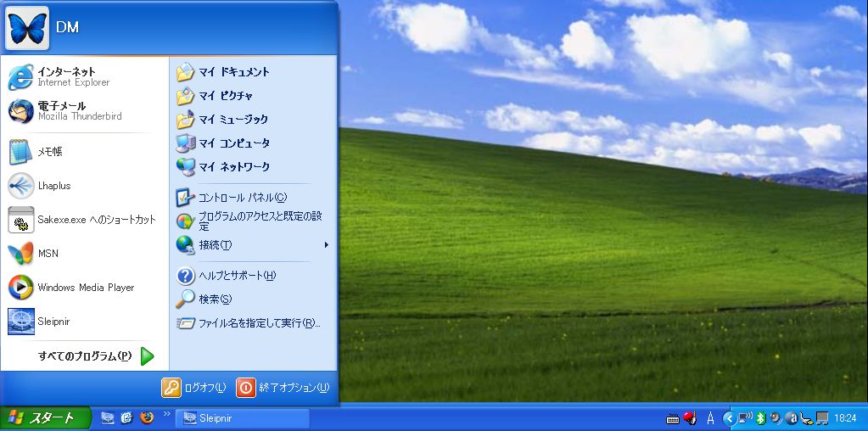Click the keyboard icon on language bar
868x431 pixels.
pyautogui.click(x=673, y=419)
